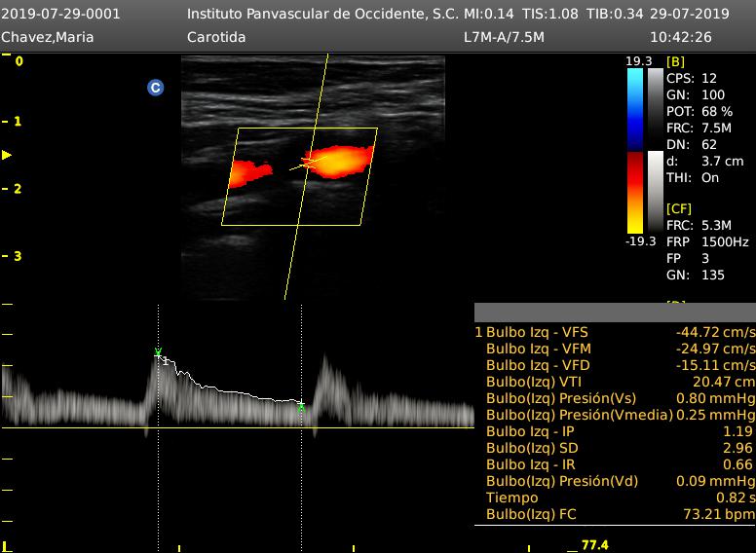Click the depth scale 0 marker
756x553 pixels.
[19, 61]
